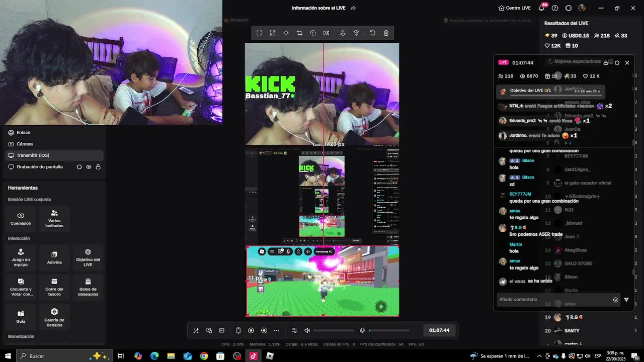
Task: Open settings for Grabación de pantalla source
Action: (x=79, y=167)
